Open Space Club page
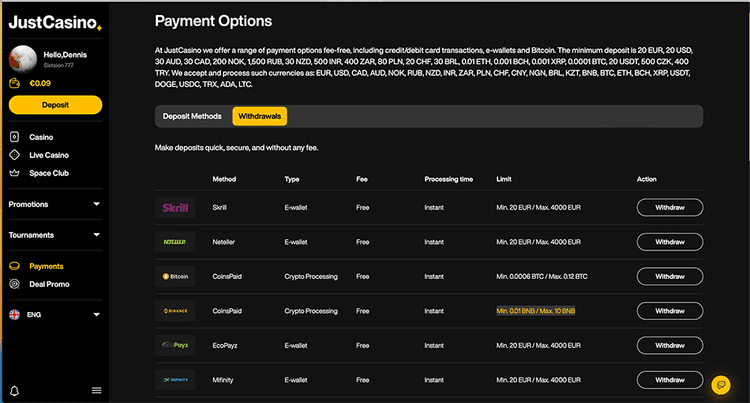 (x=49, y=173)
